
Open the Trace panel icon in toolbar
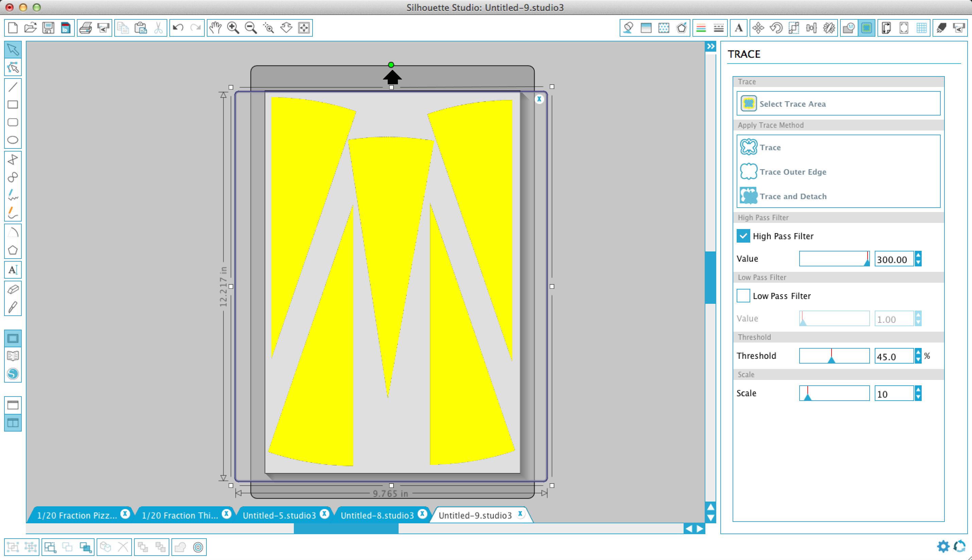point(866,28)
